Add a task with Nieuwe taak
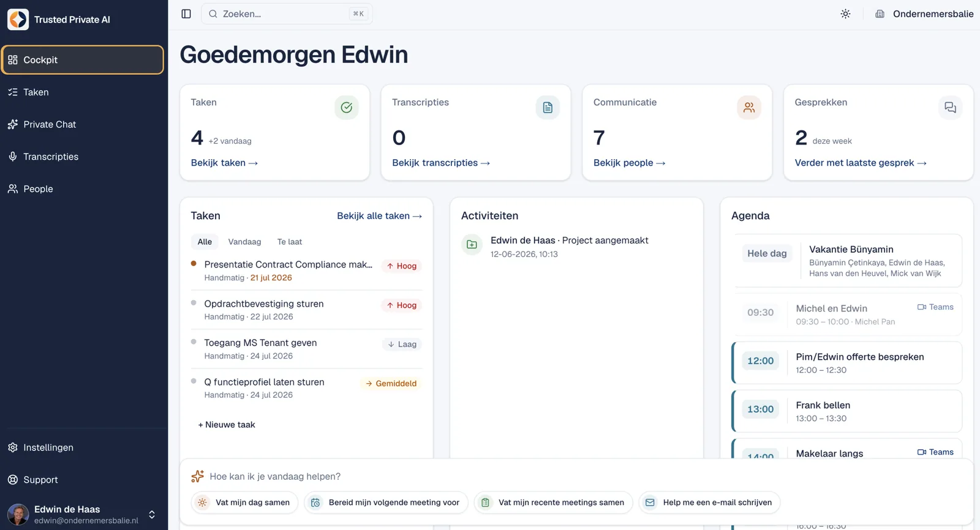The width and height of the screenshot is (980, 530). 227,425
